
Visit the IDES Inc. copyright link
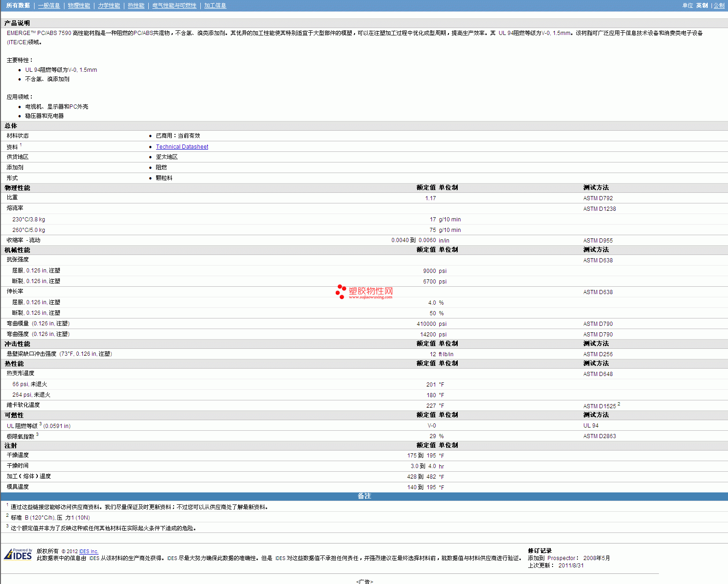pyautogui.click(x=88, y=551)
